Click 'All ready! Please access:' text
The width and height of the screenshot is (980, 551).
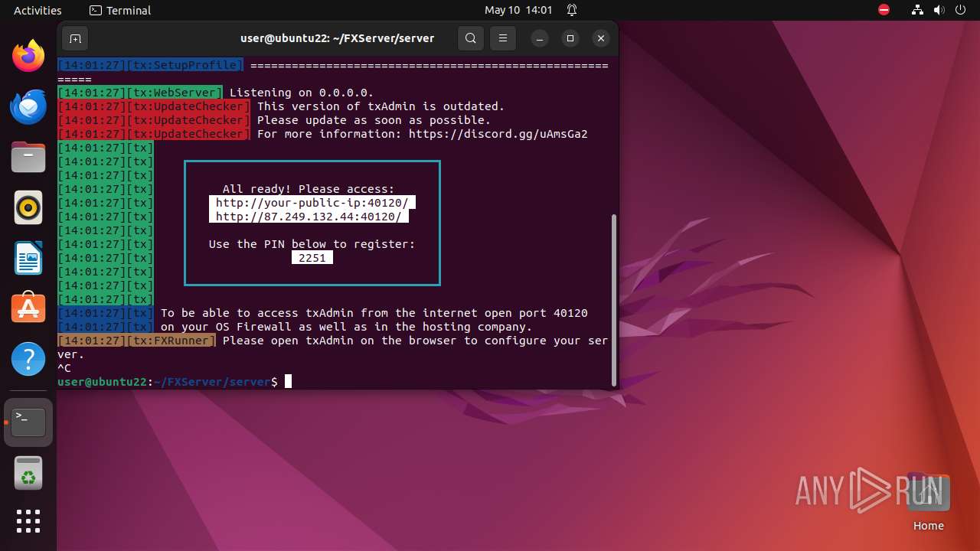(309, 189)
